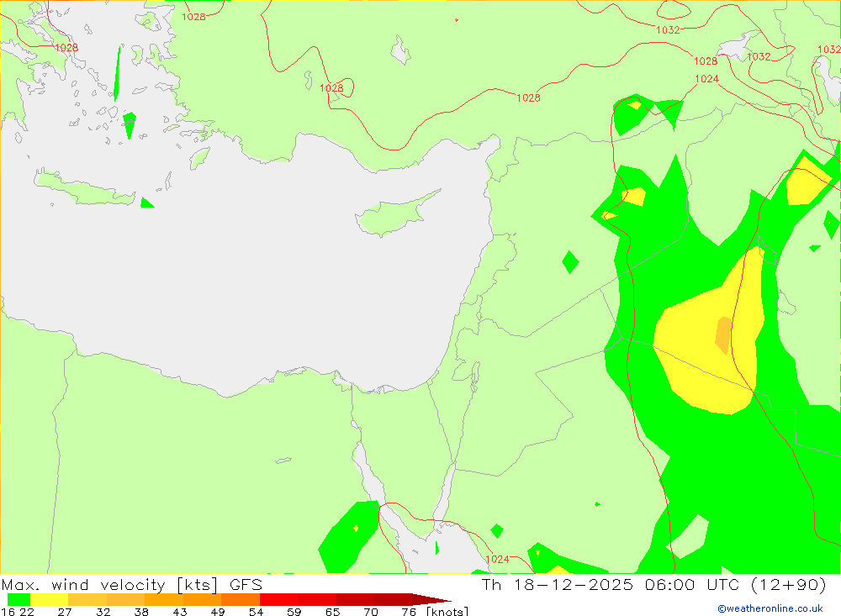
Task: Pick the yellow legend swatch
Action: click(x=50, y=599)
